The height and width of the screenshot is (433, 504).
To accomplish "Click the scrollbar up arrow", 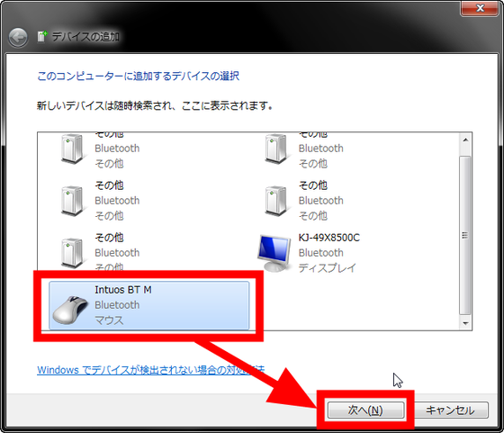I will 465,140.
